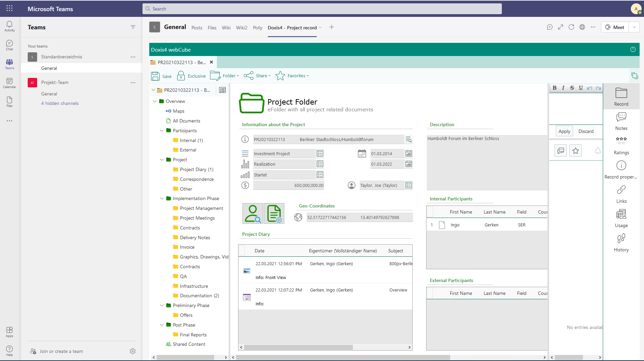The width and height of the screenshot is (644, 361).
Task: Switch to the Files tab
Action: (x=212, y=28)
